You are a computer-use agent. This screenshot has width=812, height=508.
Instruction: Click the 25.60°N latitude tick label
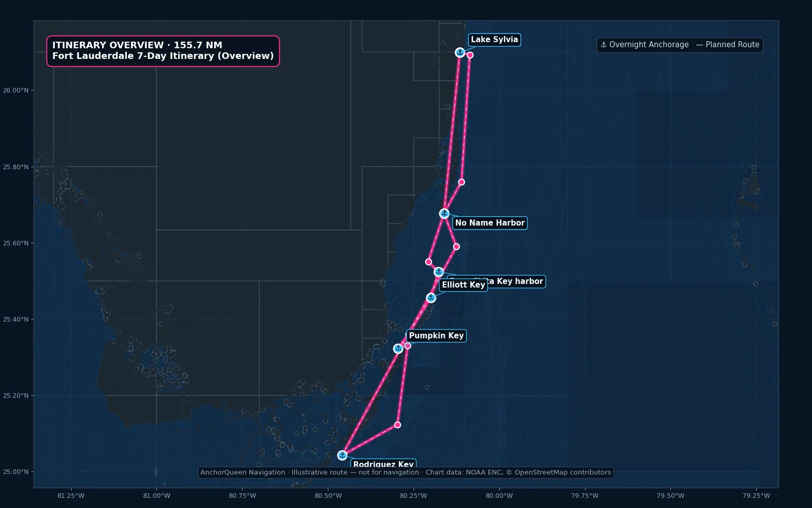[16, 243]
